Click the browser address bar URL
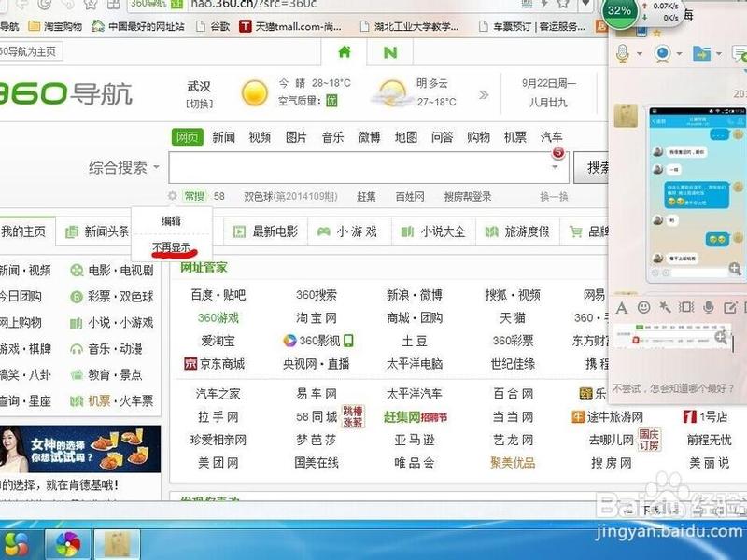Screen dimensions: 747x560 click(254, 5)
